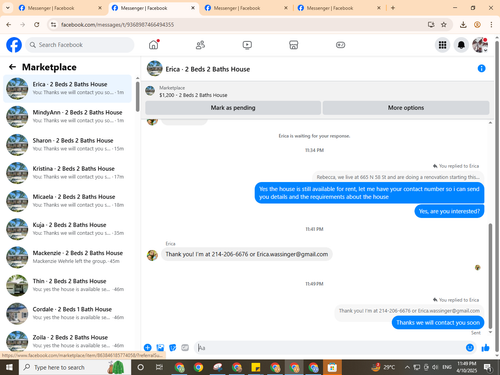Open the $1,200 2 Beds 2 Baths listing link
Viewport: 500px width, 375px height.
click(x=193, y=95)
